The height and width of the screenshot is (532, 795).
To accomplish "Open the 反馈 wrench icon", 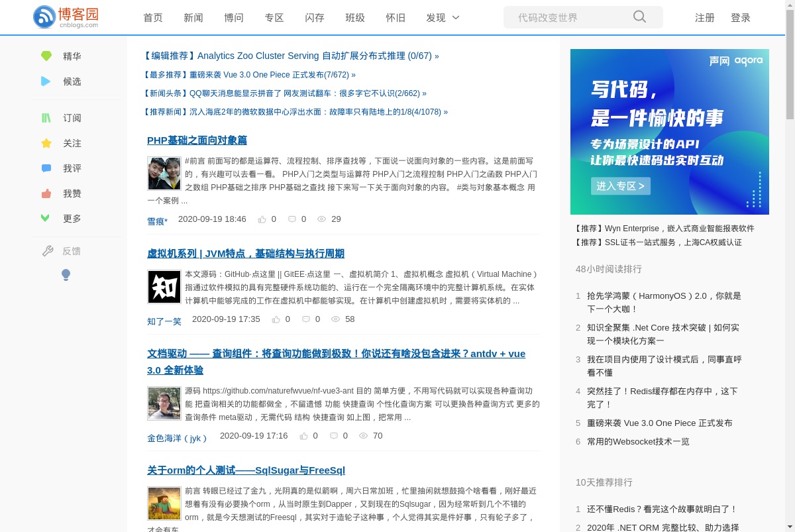I will pyautogui.click(x=48, y=251).
